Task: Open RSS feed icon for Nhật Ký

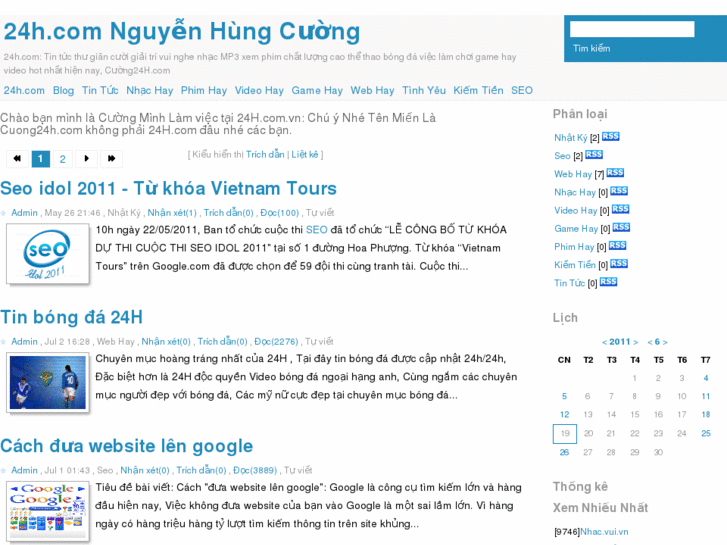Action: click(611, 136)
